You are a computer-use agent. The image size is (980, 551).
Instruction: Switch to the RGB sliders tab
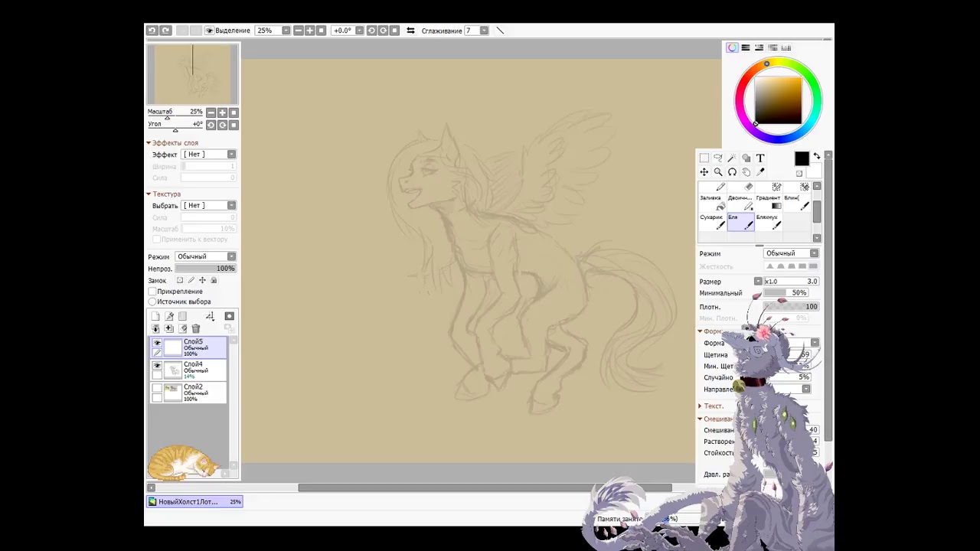tap(746, 47)
